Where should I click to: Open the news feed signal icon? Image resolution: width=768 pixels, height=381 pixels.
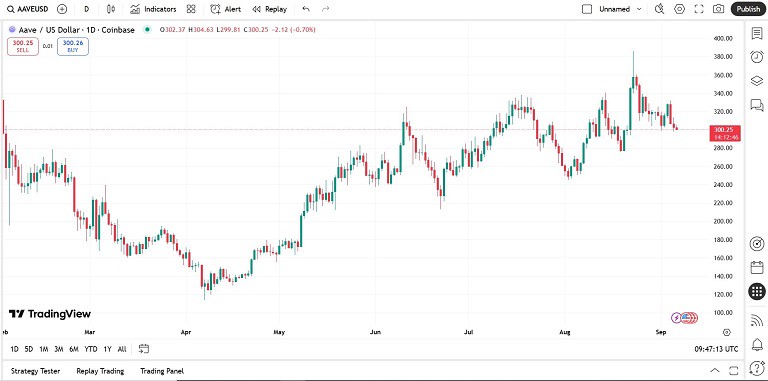click(x=757, y=320)
